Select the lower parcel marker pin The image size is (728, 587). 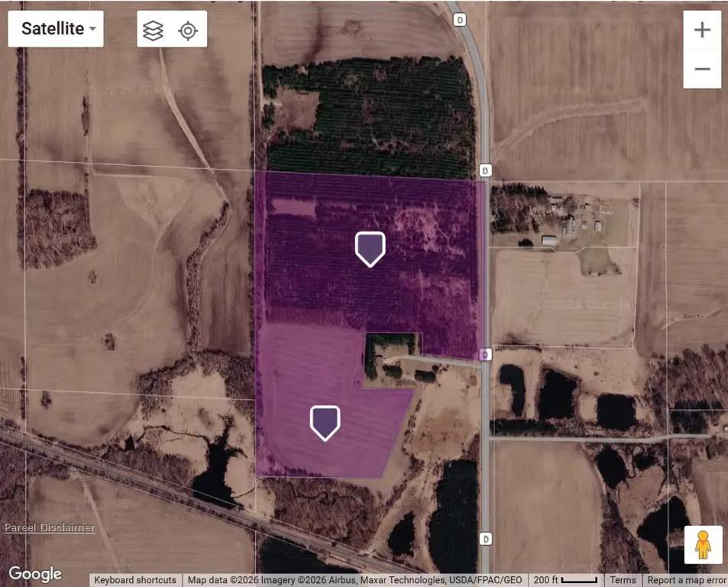[x=325, y=423]
